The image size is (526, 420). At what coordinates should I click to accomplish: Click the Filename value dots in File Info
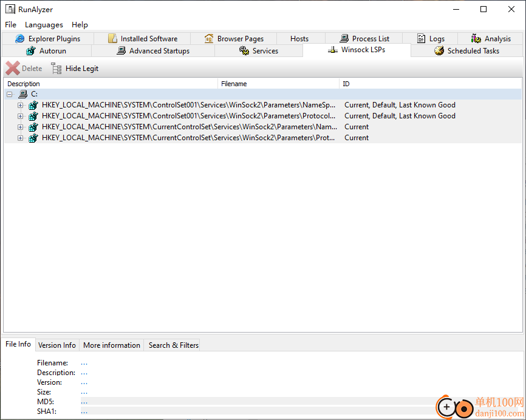[x=84, y=364]
